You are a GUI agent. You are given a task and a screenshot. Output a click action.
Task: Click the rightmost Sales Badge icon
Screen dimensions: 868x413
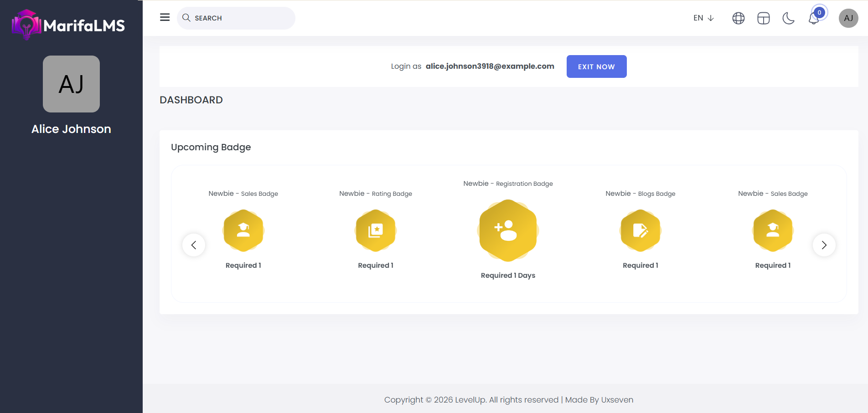pos(773,230)
